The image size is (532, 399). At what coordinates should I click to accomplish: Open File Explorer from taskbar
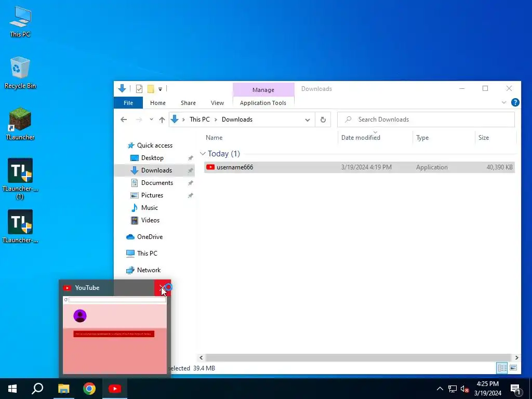click(x=63, y=389)
